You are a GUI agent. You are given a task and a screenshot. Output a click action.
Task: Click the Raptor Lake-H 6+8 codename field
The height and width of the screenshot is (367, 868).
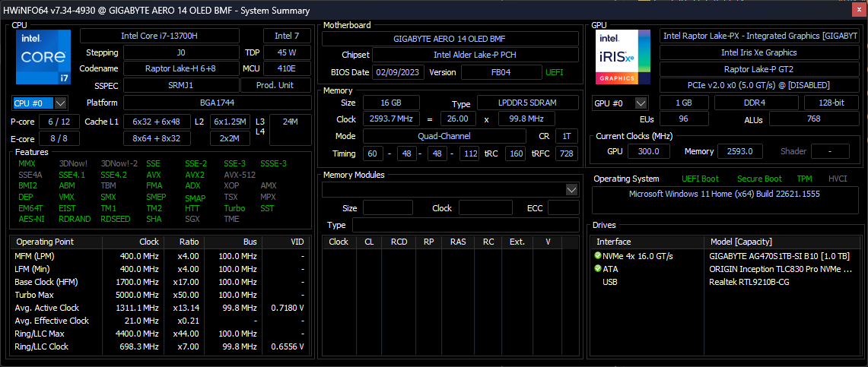(181, 68)
